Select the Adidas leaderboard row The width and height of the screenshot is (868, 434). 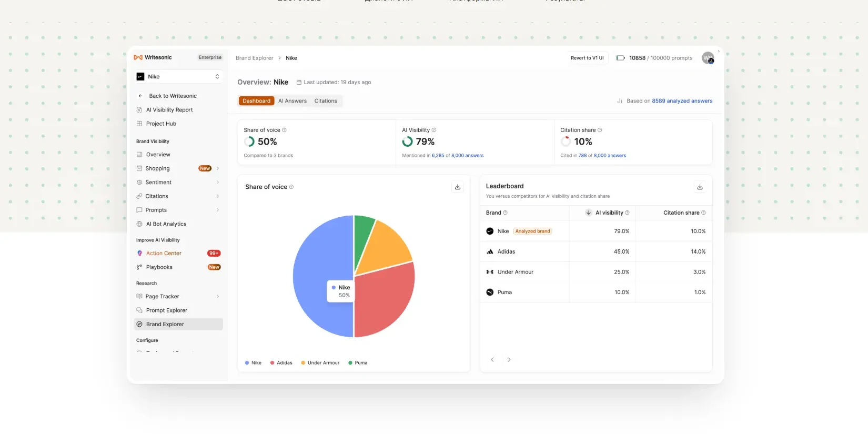point(596,252)
